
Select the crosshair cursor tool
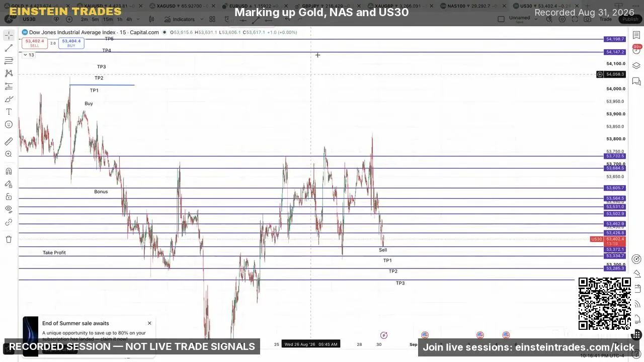pos(9,35)
